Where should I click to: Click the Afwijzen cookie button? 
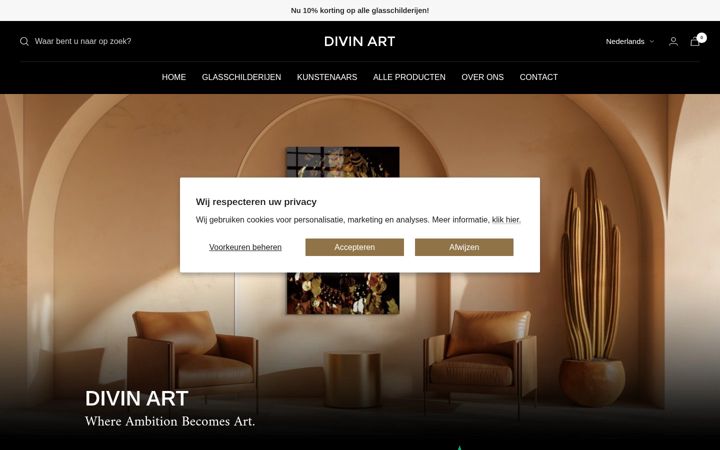pyautogui.click(x=464, y=247)
